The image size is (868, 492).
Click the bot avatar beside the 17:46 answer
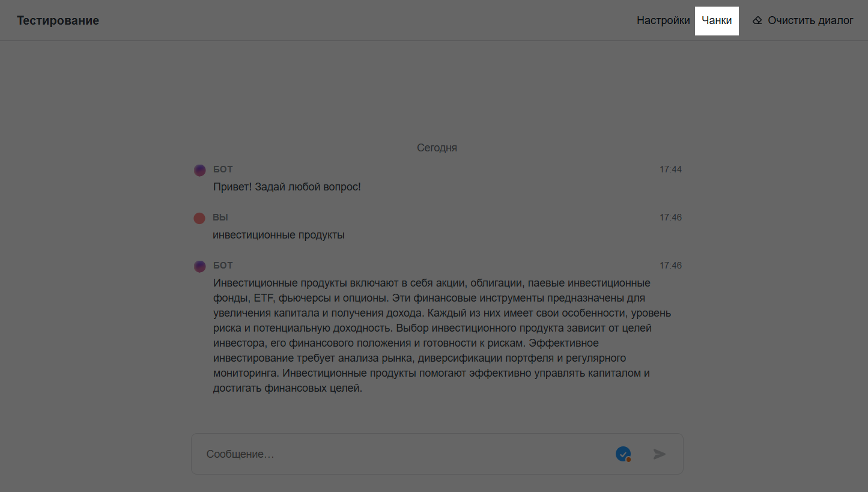point(200,266)
